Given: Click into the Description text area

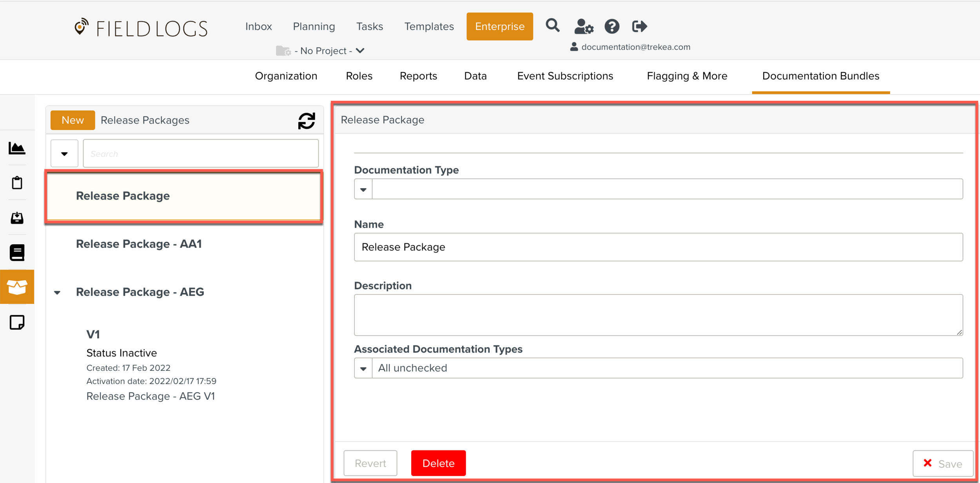Looking at the screenshot, I should pos(658,315).
